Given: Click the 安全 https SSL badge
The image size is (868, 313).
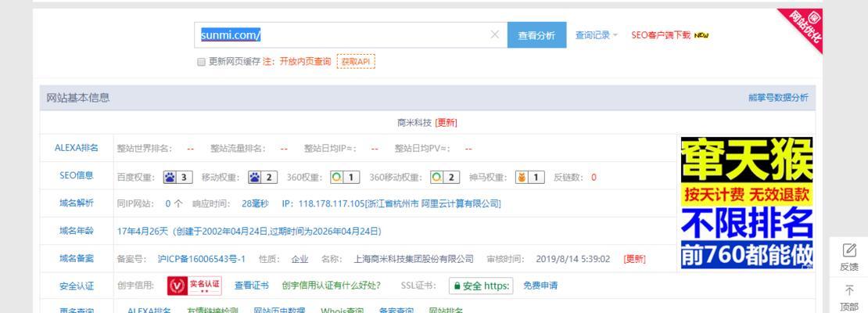Looking at the screenshot, I should [480, 286].
